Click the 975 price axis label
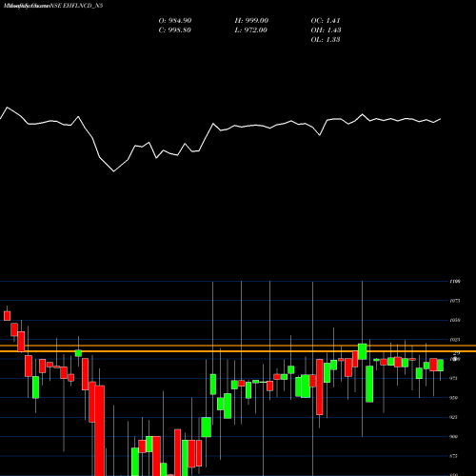This screenshot has width=476, height=476. click(x=454, y=378)
